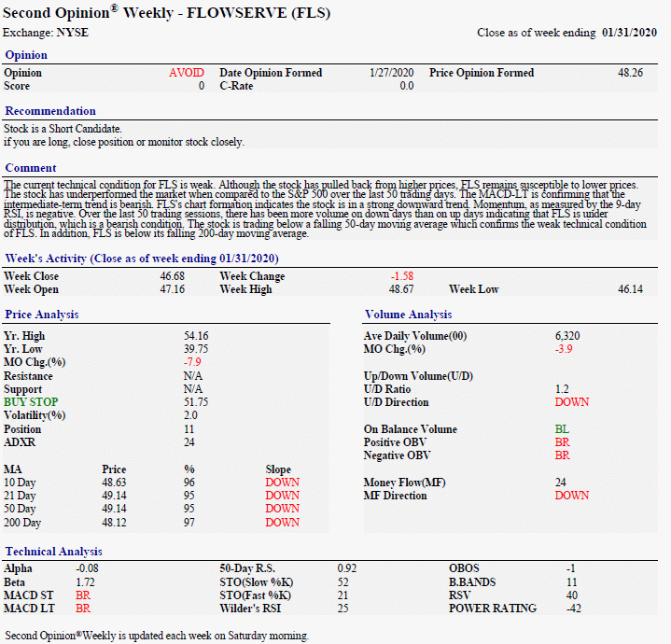671x644 pixels.
Task: Click the 'updated each week on Saturday' footer note
Action: [157, 636]
